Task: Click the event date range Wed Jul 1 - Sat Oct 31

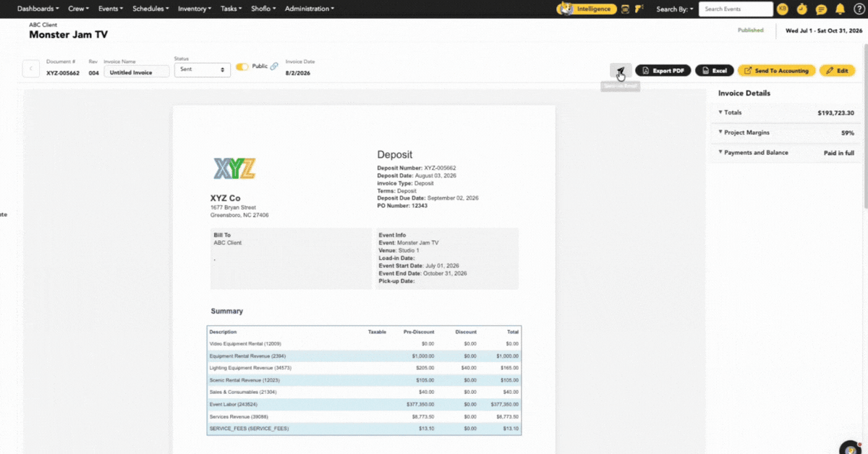Action: pos(823,30)
